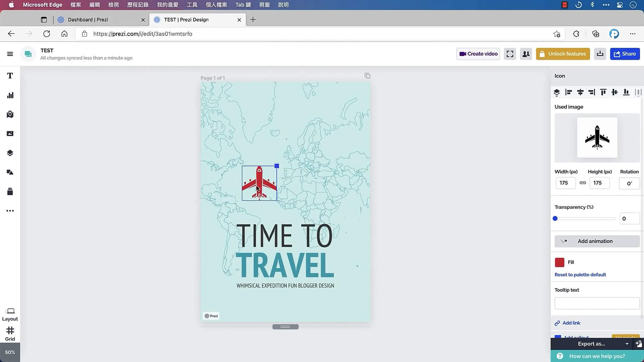Toggle aspect ratio link between width and height
This screenshot has height=362, width=644.
pos(583,183)
